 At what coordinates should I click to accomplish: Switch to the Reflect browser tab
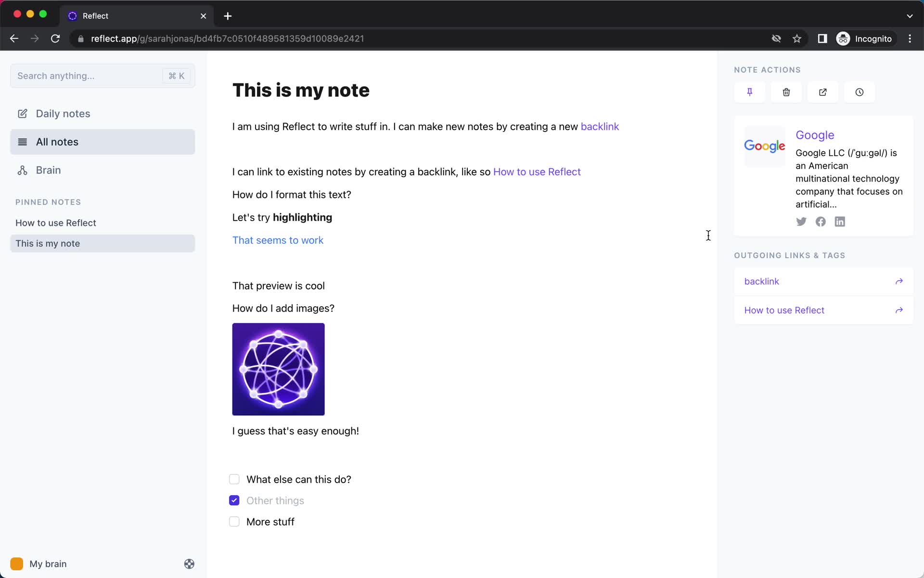coord(137,16)
